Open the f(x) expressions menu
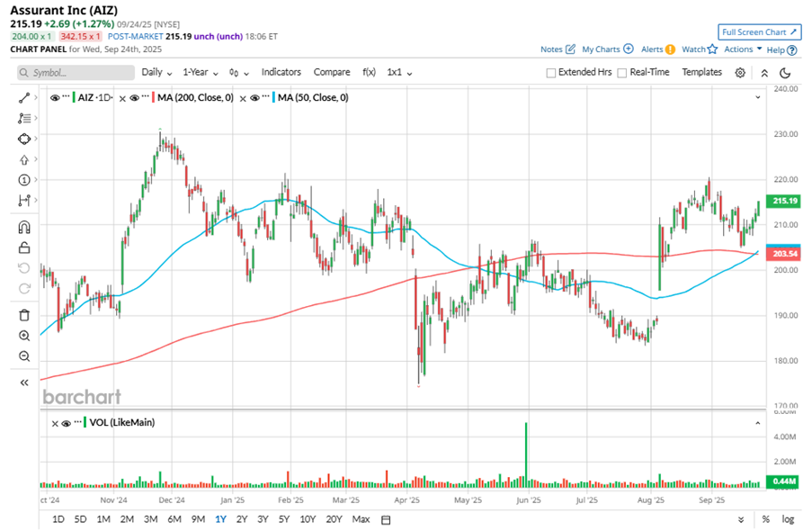812x531 pixels. coord(369,72)
